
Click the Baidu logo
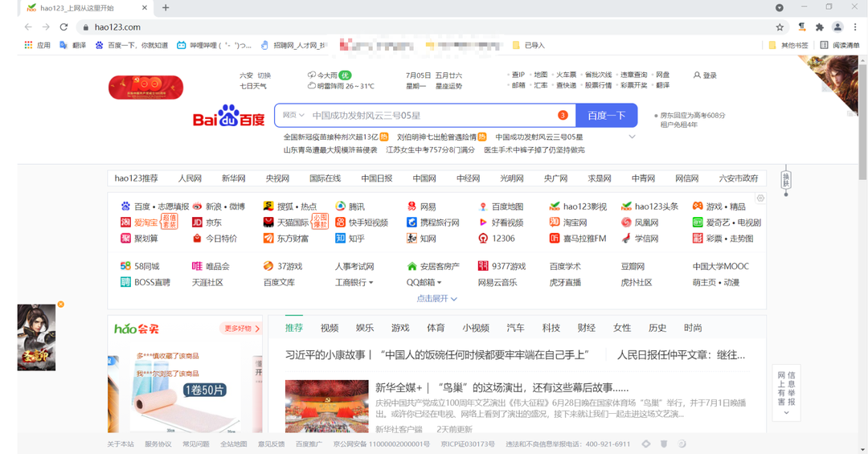[x=228, y=117]
